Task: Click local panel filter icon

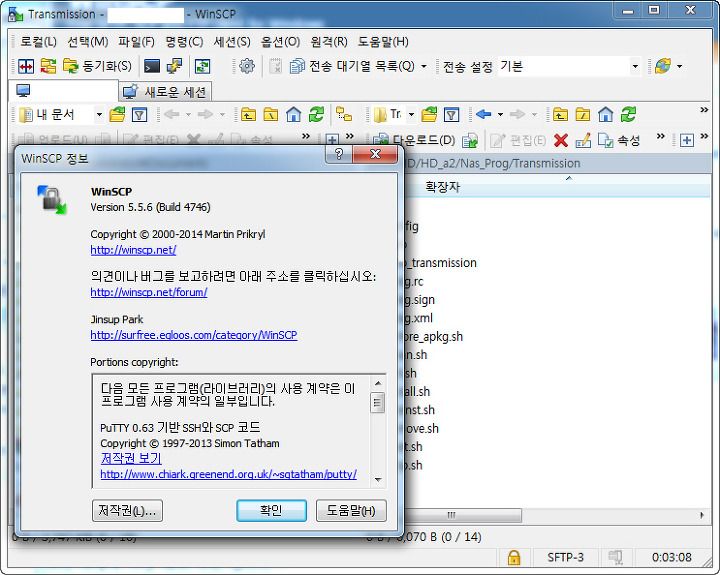Action: coord(140,114)
